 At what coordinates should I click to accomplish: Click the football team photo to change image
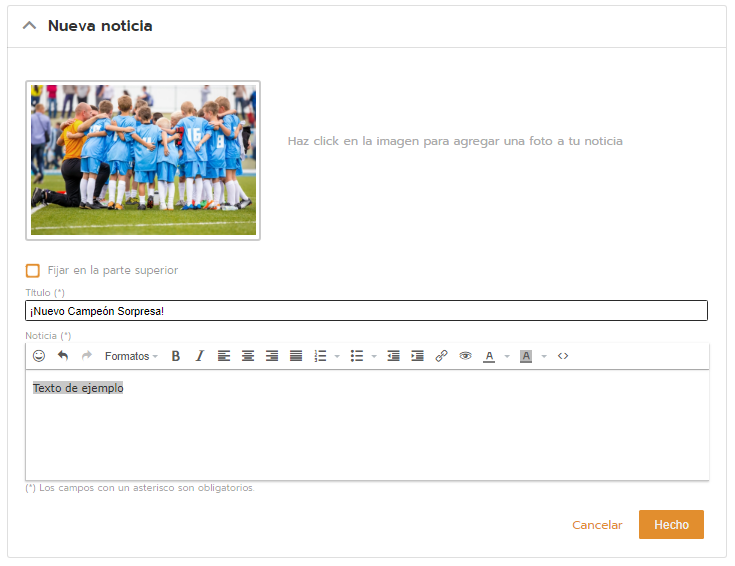click(143, 160)
